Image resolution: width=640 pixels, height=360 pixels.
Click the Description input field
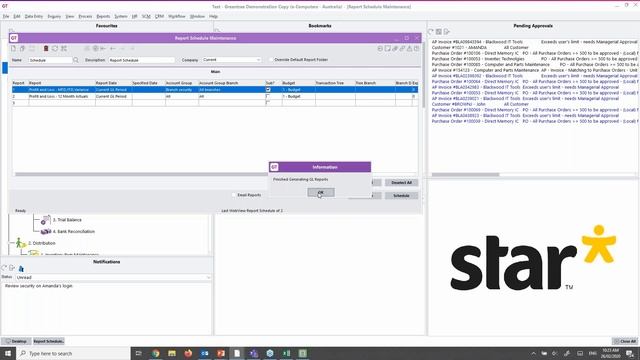pos(141,60)
